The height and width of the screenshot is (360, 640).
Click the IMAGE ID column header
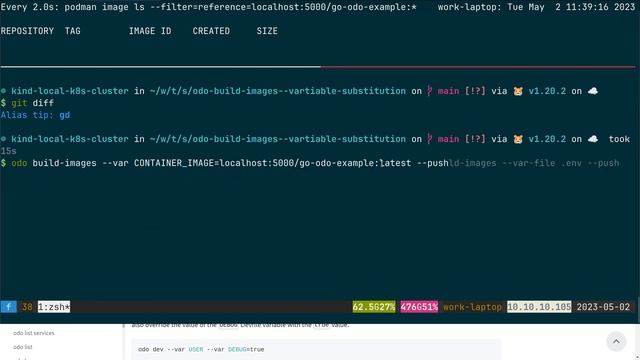[x=150, y=31]
